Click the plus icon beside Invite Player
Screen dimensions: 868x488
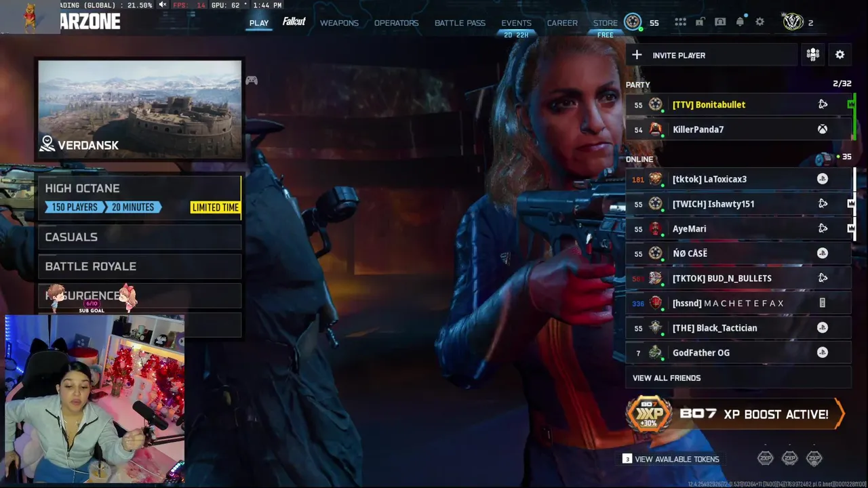tap(637, 55)
